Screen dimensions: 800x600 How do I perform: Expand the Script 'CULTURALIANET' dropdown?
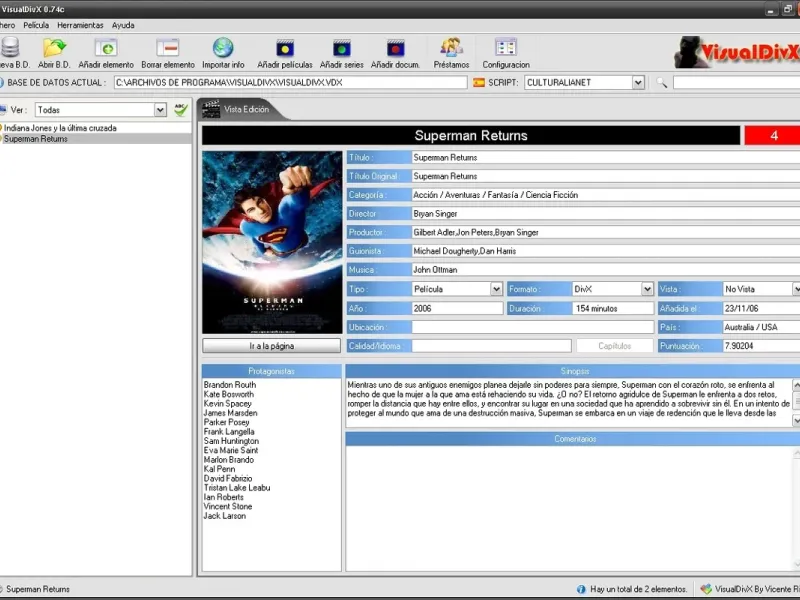click(x=638, y=83)
